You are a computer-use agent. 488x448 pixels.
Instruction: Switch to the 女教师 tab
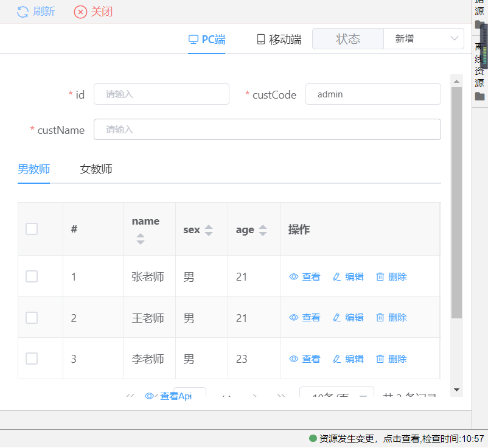[x=96, y=169]
